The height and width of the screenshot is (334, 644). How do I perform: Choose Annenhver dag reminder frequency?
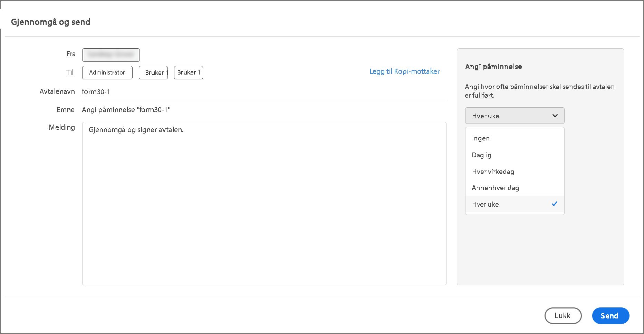point(495,188)
